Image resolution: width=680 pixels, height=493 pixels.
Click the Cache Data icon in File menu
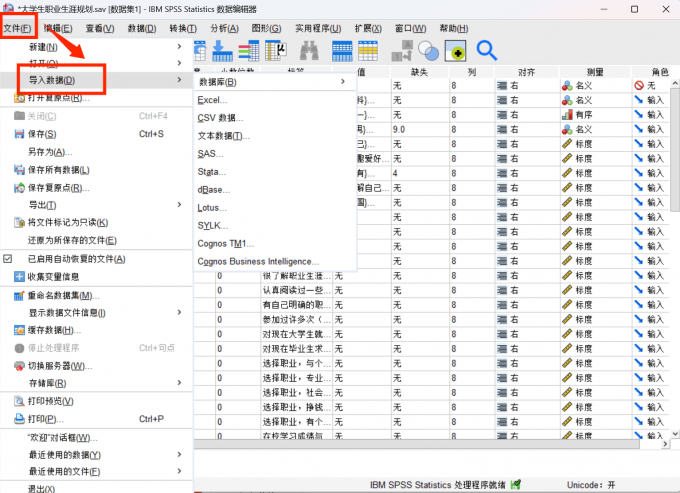(19, 330)
